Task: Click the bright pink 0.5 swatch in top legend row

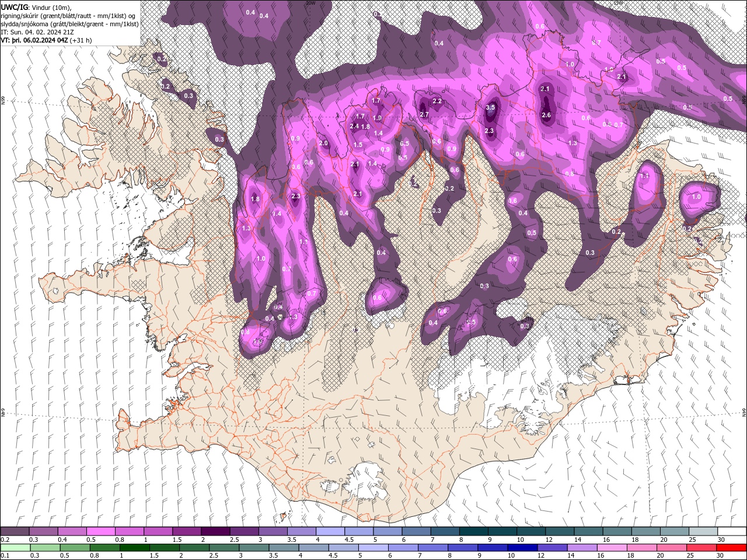Action: click(x=100, y=531)
